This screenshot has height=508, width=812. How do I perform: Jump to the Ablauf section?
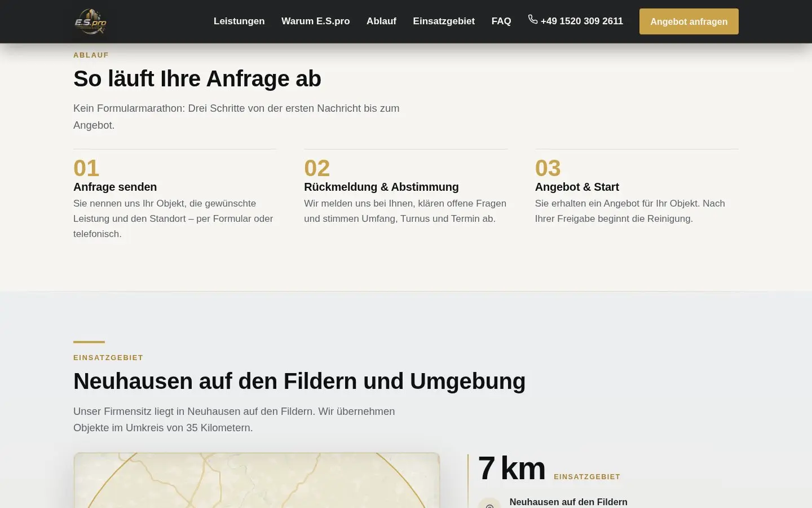381,21
